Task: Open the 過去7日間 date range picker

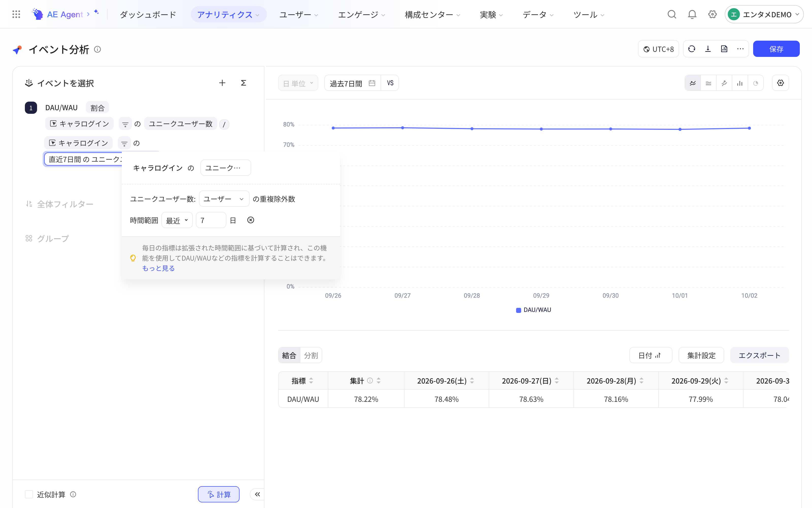Action: click(353, 83)
